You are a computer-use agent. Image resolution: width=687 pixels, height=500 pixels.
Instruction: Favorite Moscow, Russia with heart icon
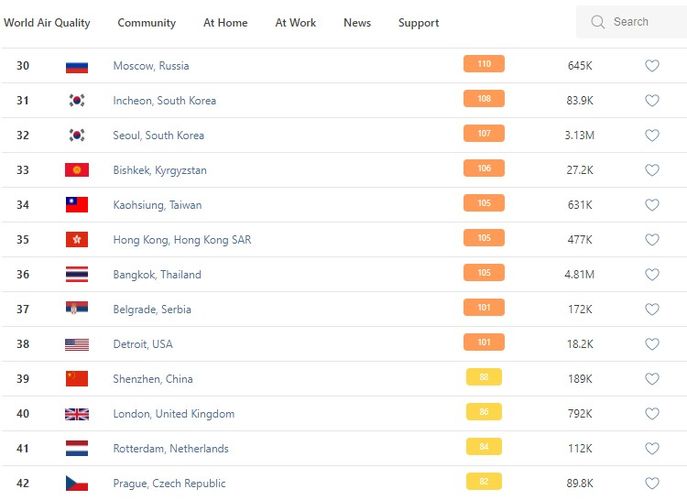coord(652,66)
